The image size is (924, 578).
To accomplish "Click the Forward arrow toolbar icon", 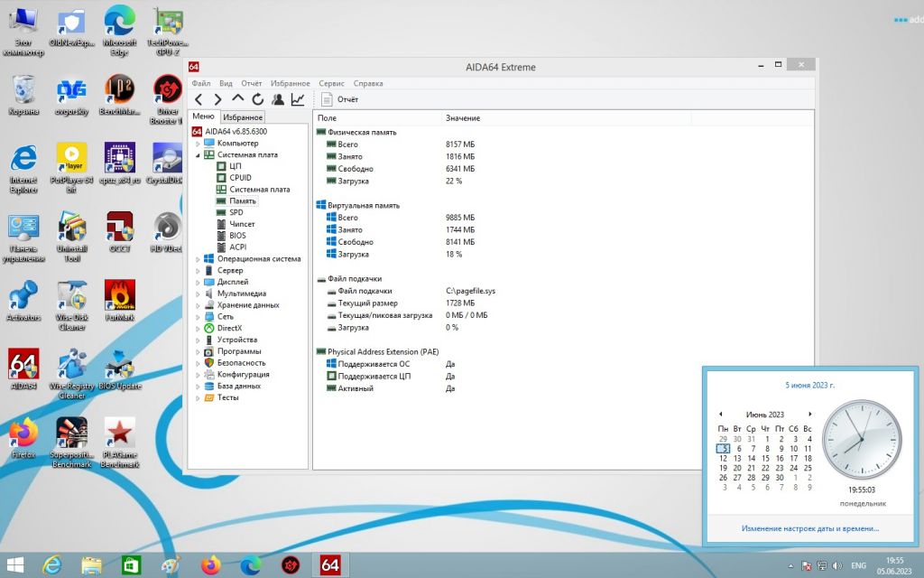I will coord(218,99).
